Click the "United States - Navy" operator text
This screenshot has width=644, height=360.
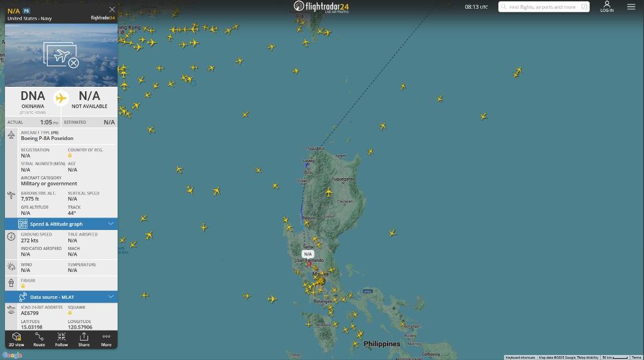(x=29, y=19)
